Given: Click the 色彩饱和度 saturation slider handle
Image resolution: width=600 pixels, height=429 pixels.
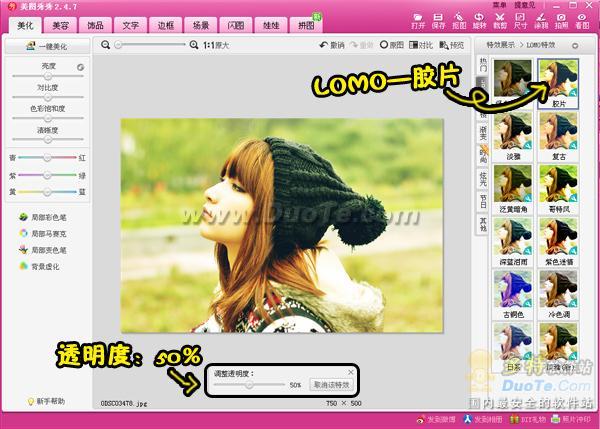Looking at the screenshot, I should click(x=48, y=118).
